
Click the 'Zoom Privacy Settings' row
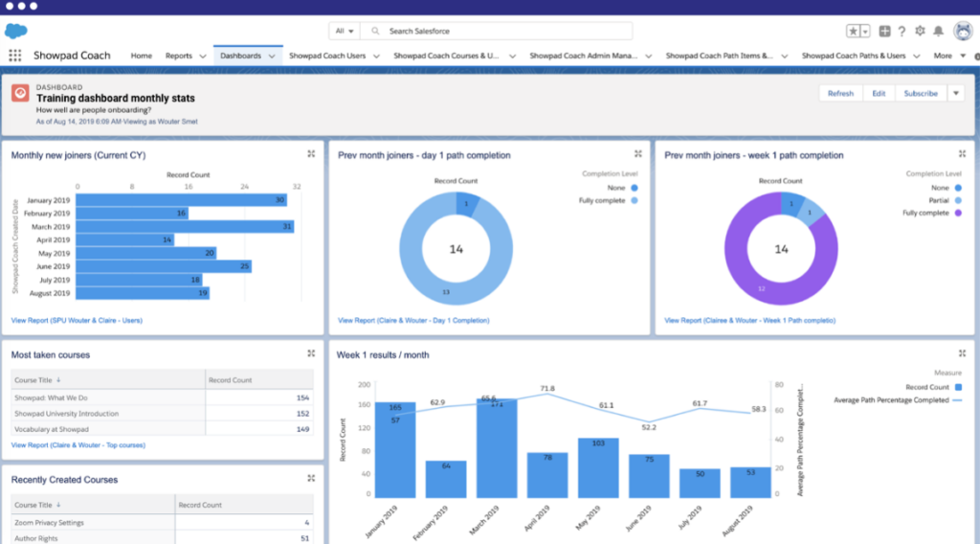163,522
